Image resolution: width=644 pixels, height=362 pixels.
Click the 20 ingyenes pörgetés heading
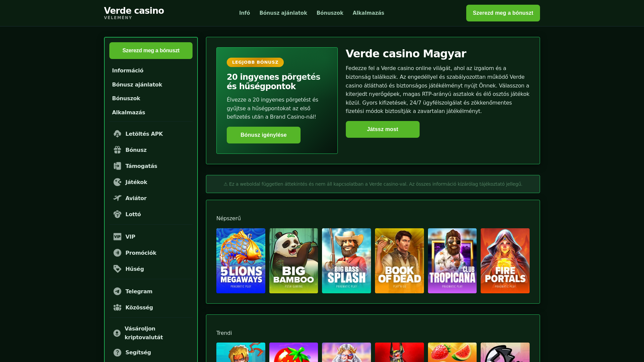click(x=273, y=82)
